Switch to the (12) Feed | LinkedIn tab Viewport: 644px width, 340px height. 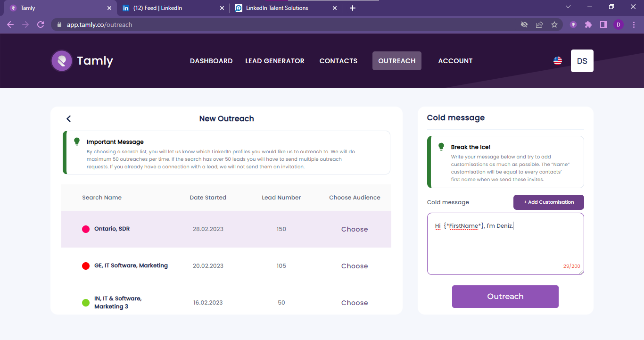pyautogui.click(x=173, y=8)
